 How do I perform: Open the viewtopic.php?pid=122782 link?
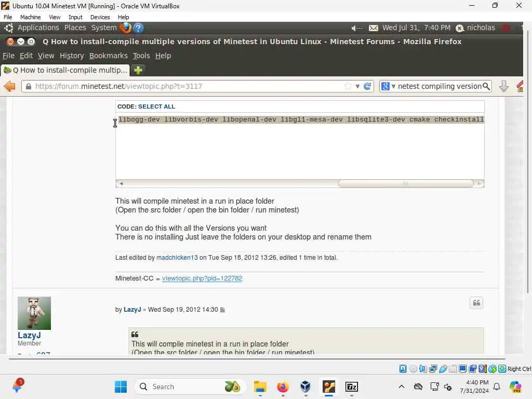[x=202, y=278]
